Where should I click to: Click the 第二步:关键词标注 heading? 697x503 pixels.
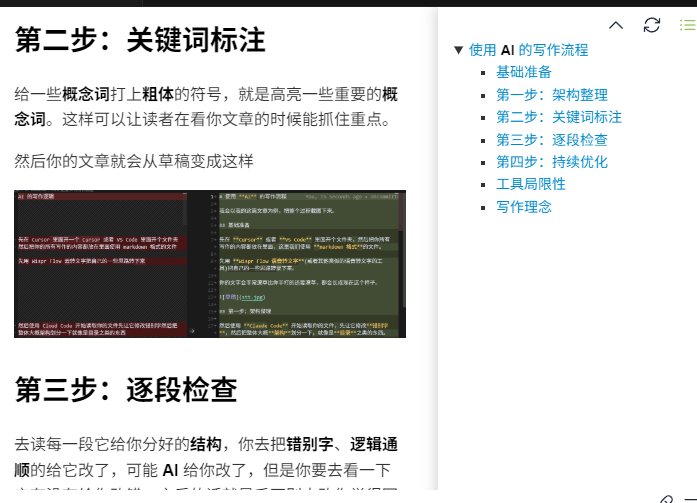[x=140, y=40]
